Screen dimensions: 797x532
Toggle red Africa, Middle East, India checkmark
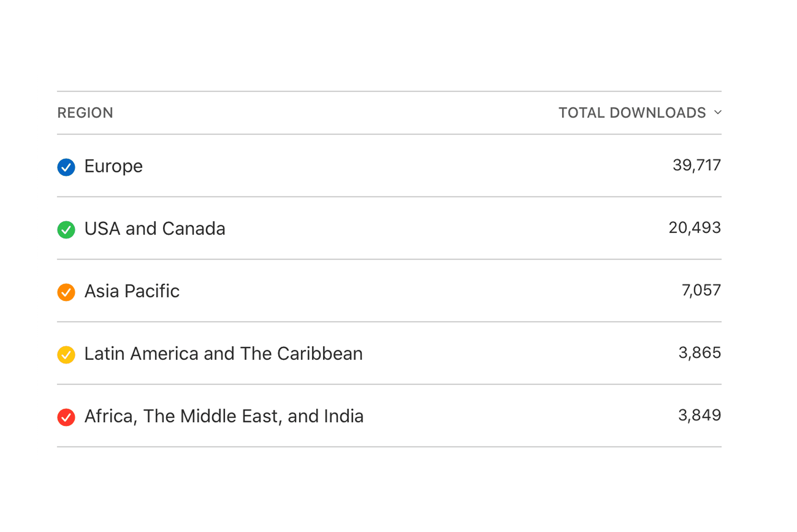click(66, 417)
